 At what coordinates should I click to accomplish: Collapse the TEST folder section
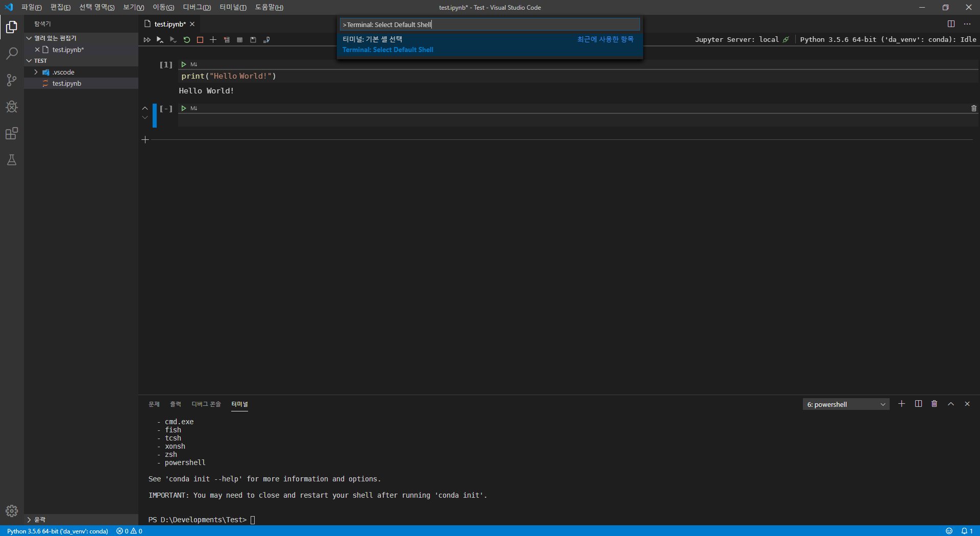29,61
